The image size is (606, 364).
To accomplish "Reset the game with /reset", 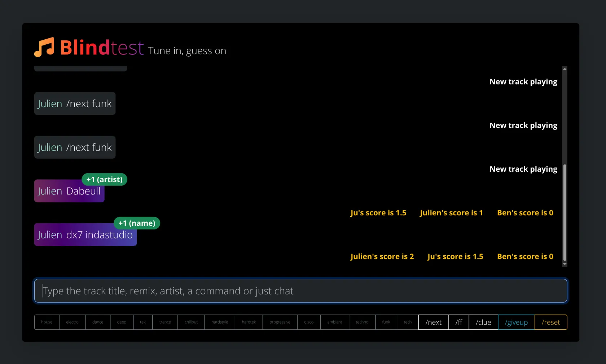I will pos(551,322).
